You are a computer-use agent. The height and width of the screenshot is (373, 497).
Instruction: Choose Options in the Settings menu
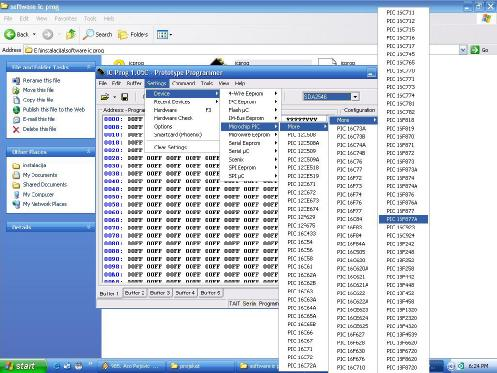point(183,126)
